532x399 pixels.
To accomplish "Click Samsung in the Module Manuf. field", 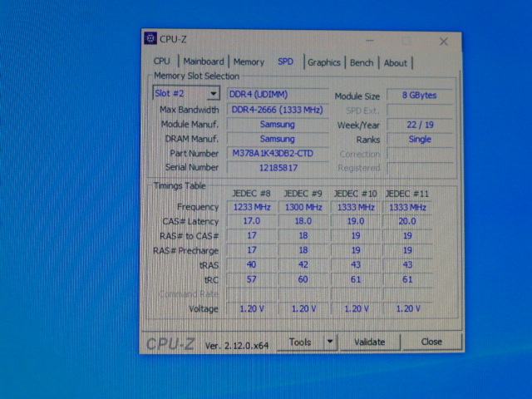I will [x=278, y=125].
